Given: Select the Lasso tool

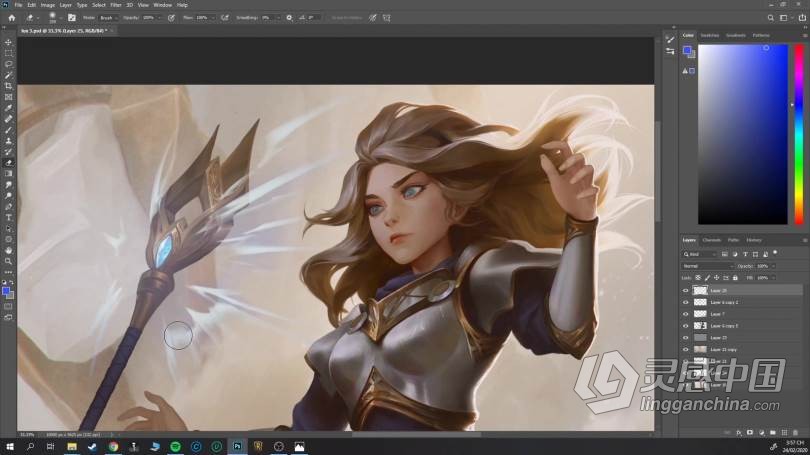Looking at the screenshot, I should click(8, 64).
